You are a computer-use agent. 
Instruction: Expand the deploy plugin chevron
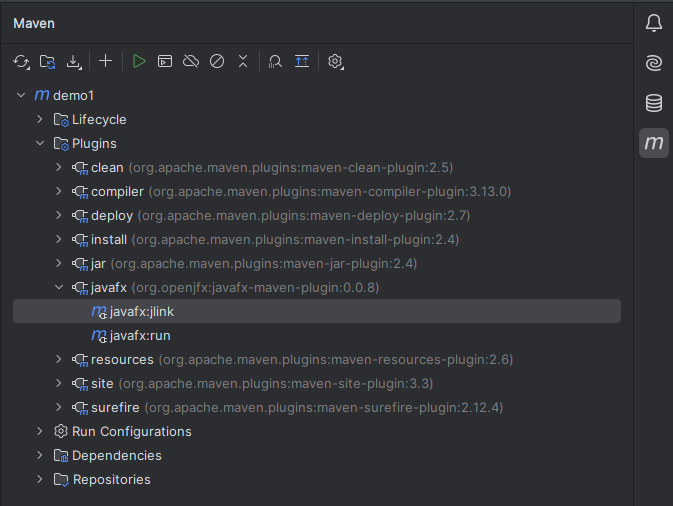tap(59, 215)
